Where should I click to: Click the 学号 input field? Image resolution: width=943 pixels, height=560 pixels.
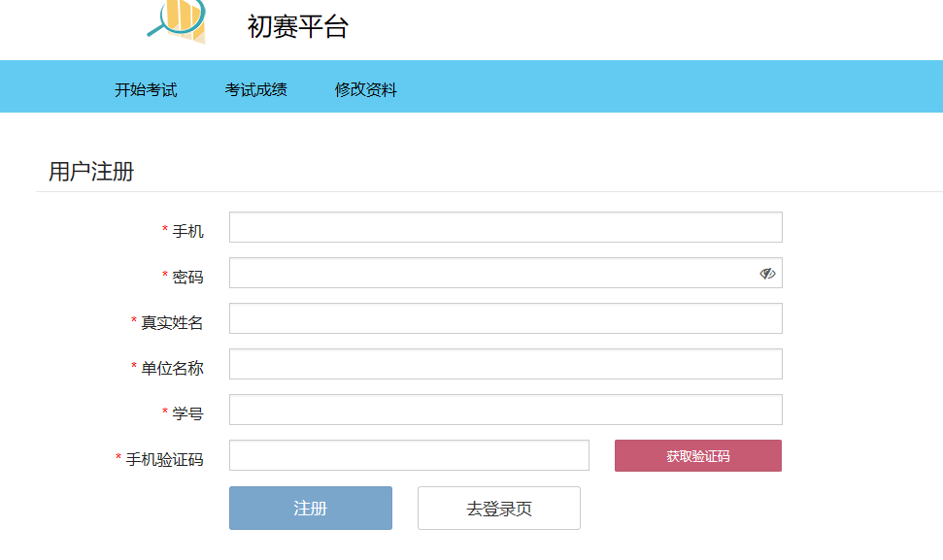[x=506, y=410]
